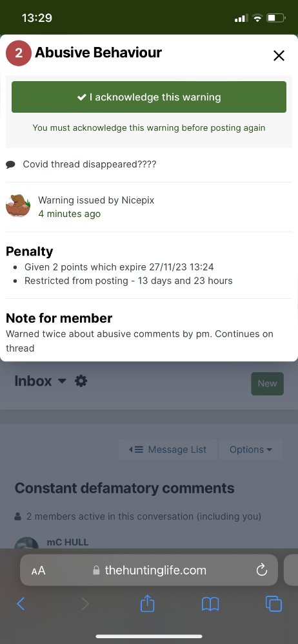Viewport: 298px width, 644px height.
Task: Open mC HULL member profile
Action: pyautogui.click(x=68, y=542)
